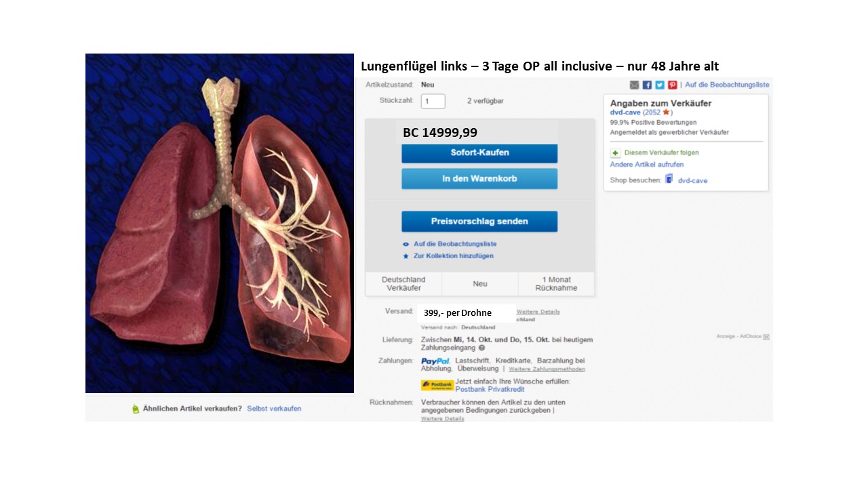The width and height of the screenshot is (868, 488).
Task: Click the lung product image
Action: [220, 224]
